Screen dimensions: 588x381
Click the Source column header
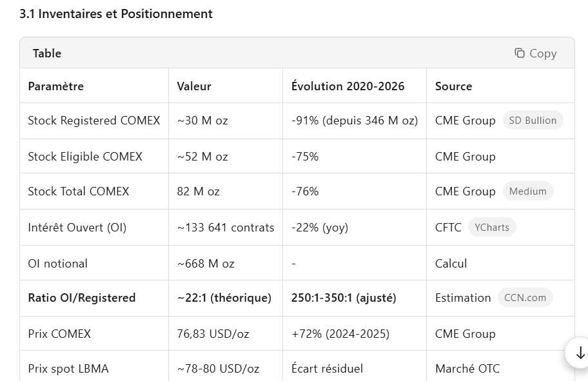453,86
